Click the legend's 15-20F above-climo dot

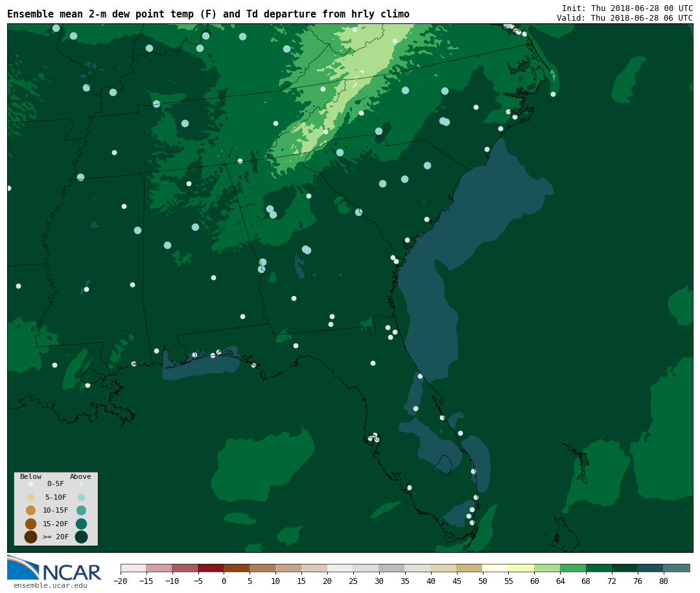pos(81,524)
